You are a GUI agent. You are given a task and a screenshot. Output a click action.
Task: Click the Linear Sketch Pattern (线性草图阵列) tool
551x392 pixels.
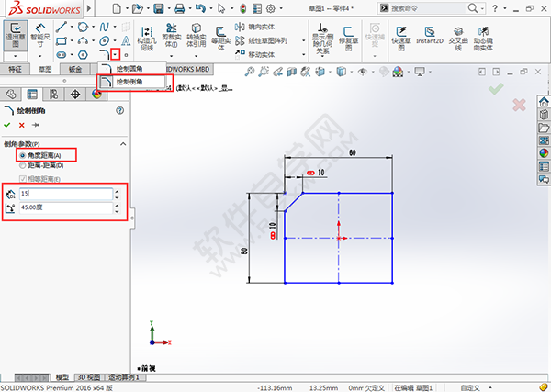point(261,40)
